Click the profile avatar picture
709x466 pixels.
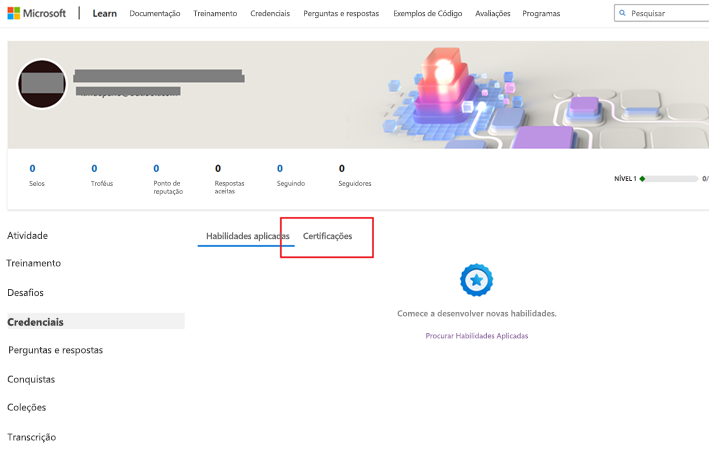[42, 84]
